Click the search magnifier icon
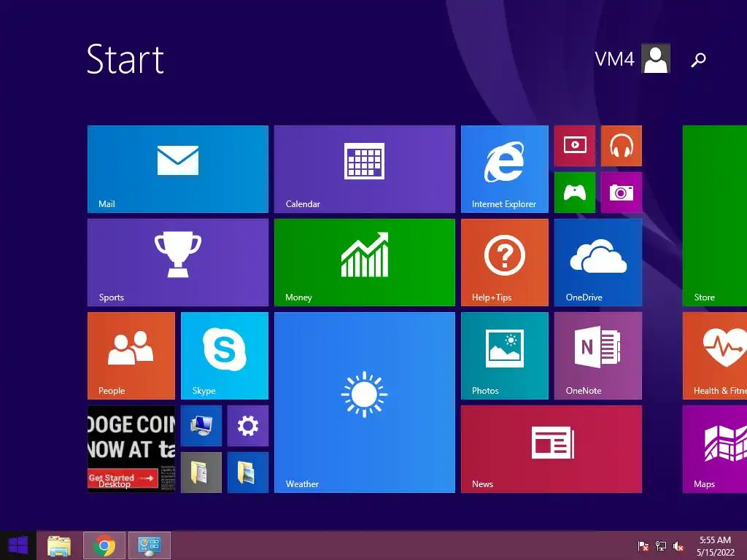This screenshot has height=560, width=747. pyautogui.click(x=698, y=60)
